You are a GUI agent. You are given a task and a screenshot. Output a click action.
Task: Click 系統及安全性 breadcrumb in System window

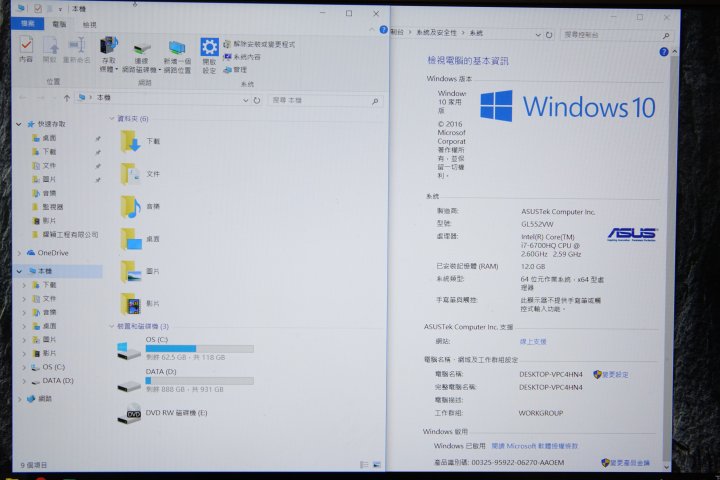436,33
